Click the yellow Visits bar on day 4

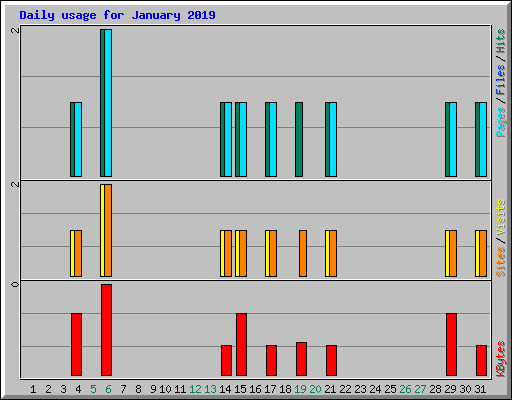[x=73, y=253]
